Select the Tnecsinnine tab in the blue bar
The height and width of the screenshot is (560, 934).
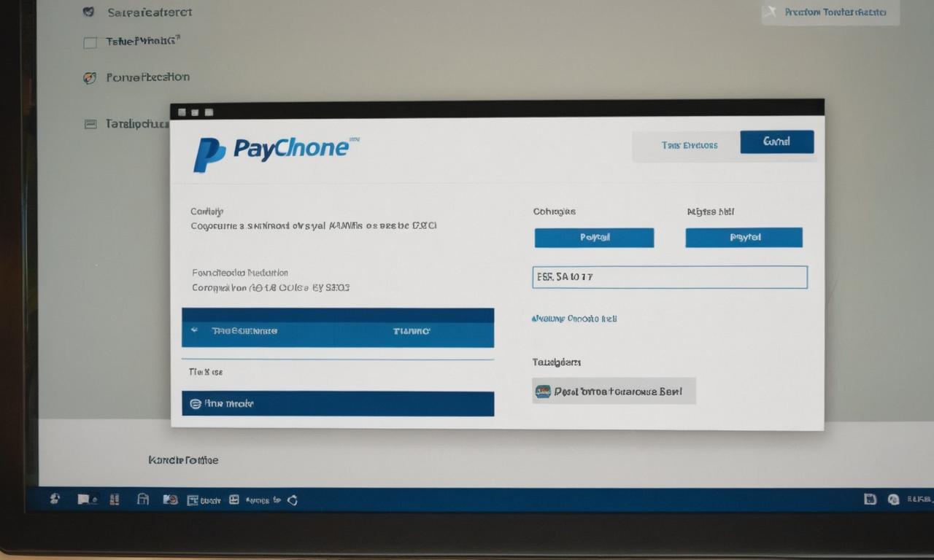coord(244,331)
